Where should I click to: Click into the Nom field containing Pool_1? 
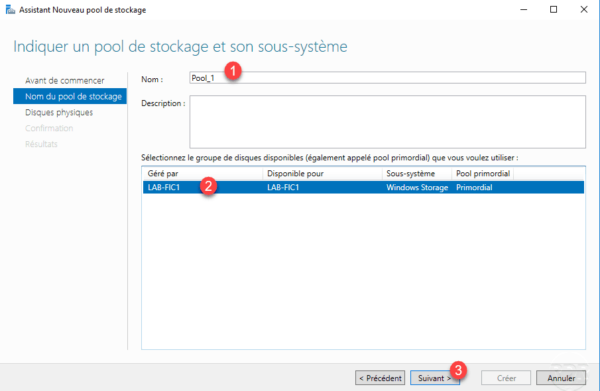click(387, 78)
